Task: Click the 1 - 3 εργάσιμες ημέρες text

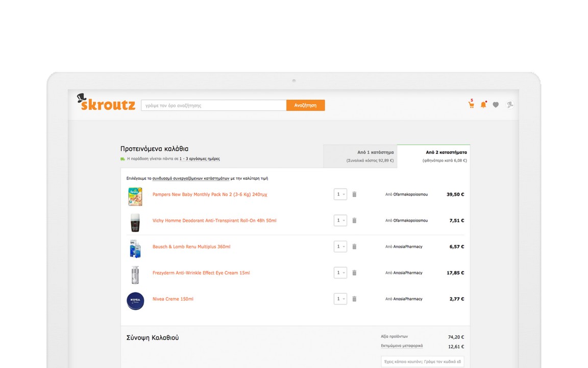Action: pos(200,159)
